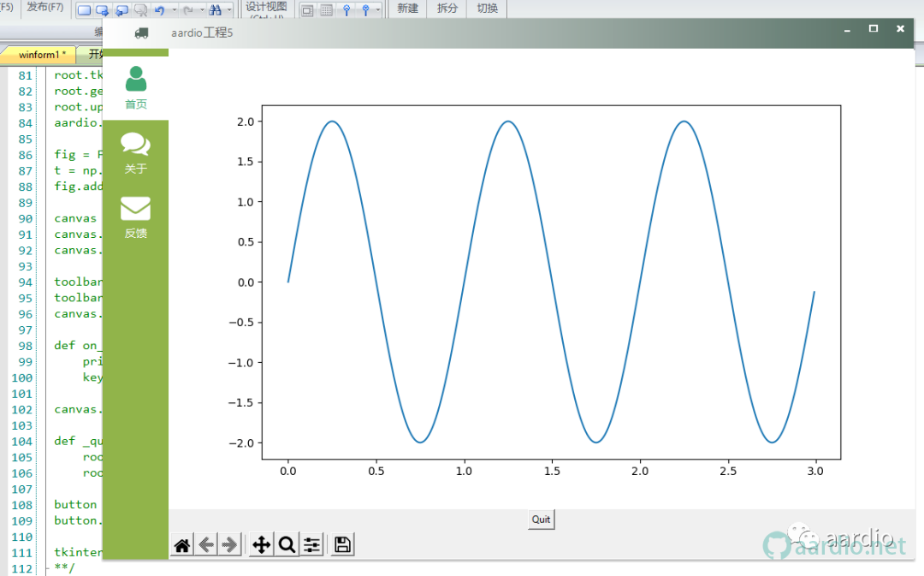Click the fold marker beside line 112
Screen dimensions: 924x576
pyautogui.click(x=46, y=567)
